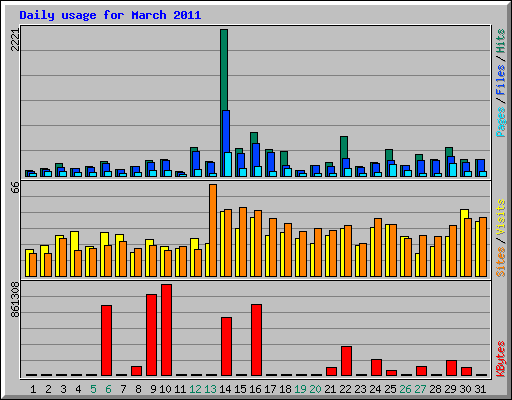Click the red KBytes bar for day 6

point(106,340)
